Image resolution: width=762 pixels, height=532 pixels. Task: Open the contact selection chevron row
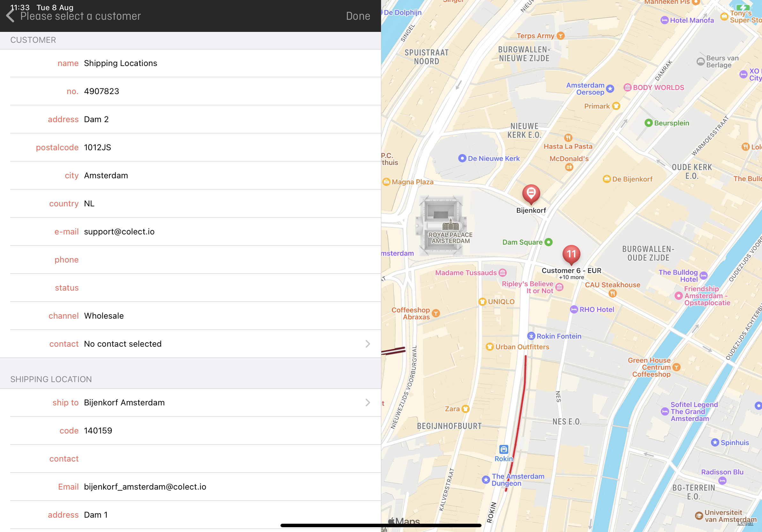(x=367, y=344)
